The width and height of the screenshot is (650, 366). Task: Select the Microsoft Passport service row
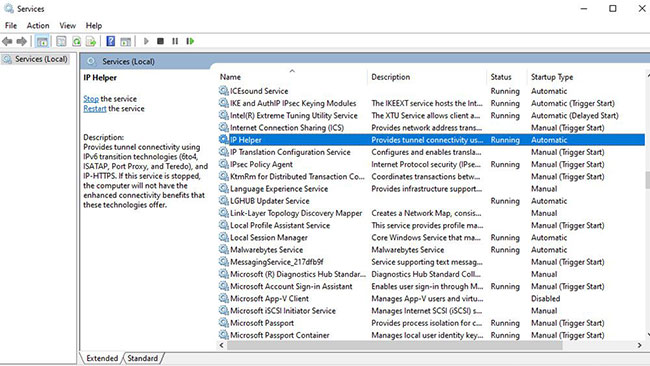click(431, 323)
